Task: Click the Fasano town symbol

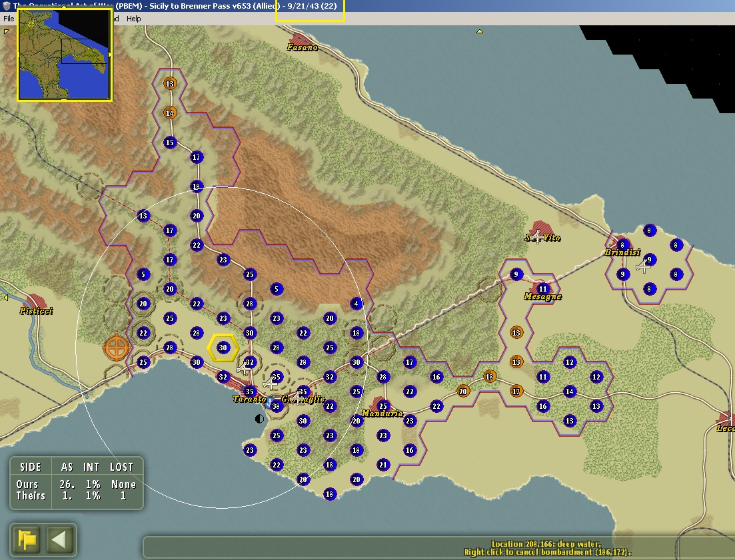Action: point(300,39)
